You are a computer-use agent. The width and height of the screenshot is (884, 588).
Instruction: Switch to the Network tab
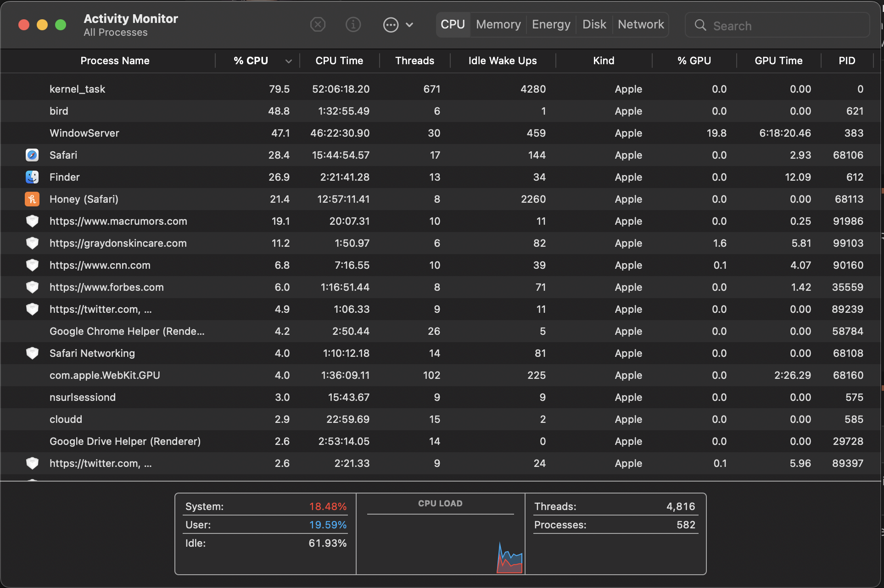pyautogui.click(x=640, y=24)
